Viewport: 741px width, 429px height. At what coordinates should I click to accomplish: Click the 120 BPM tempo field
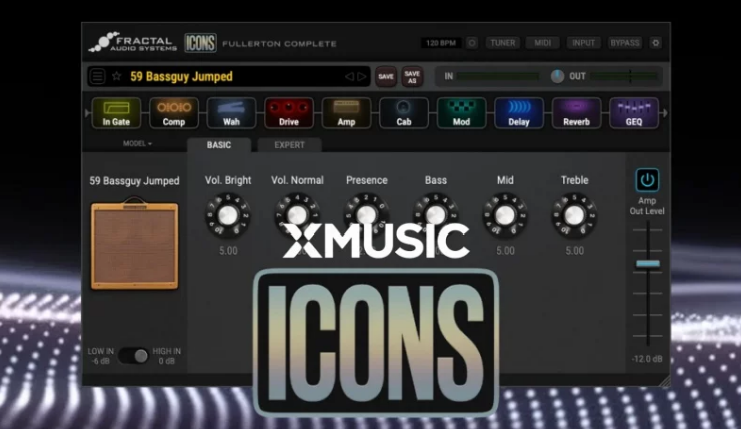[x=441, y=43]
